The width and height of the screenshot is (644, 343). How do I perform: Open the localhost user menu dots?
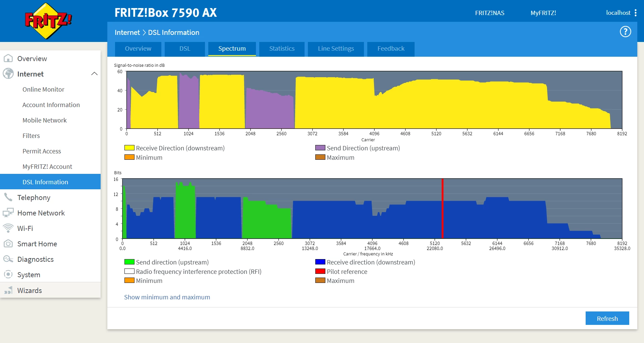(x=636, y=13)
